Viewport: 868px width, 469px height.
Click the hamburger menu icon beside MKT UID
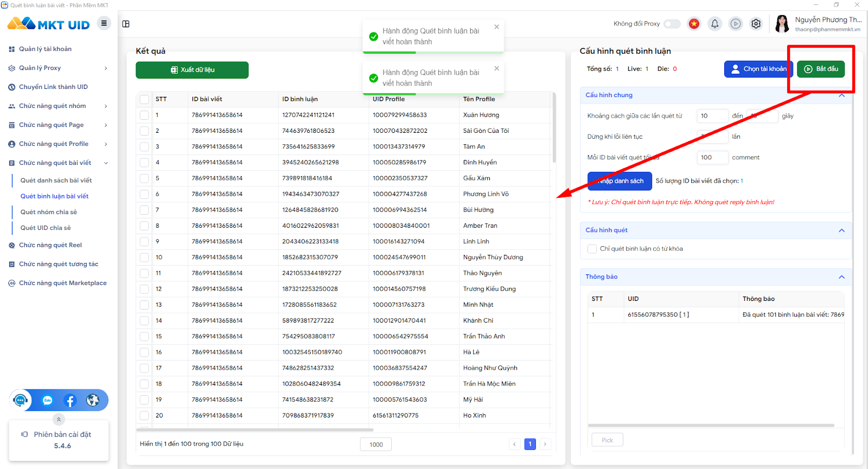(x=104, y=23)
